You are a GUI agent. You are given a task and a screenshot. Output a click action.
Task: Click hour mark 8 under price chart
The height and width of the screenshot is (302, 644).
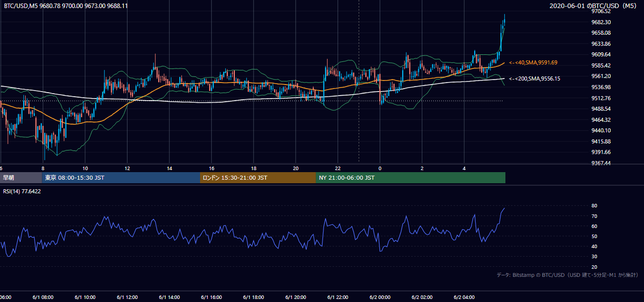(x=43, y=168)
